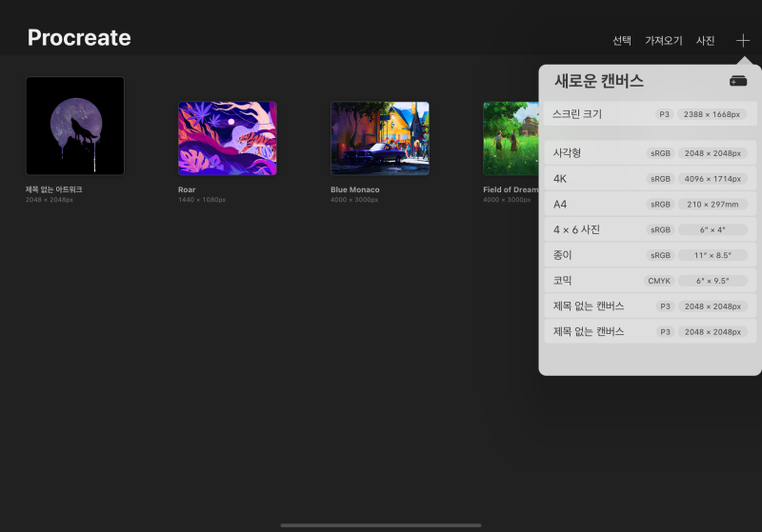762x532 pixels.
Task: Open the Blue Monaco artwork thumbnail
Action: [x=380, y=138]
